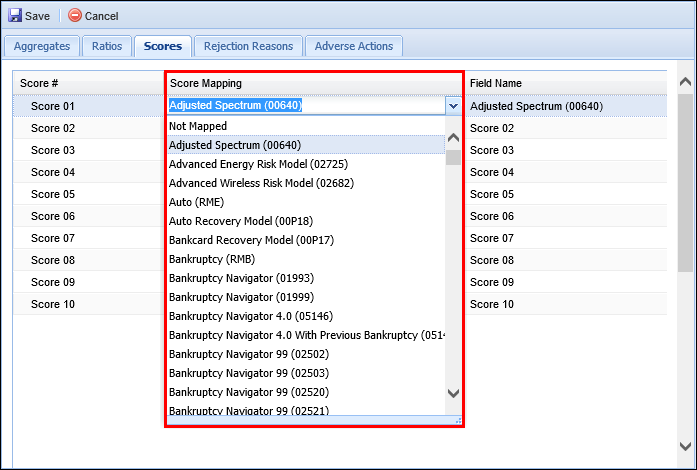Click the Save floppy disk icon
The width and height of the screenshot is (697, 470).
pyautogui.click(x=15, y=16)
